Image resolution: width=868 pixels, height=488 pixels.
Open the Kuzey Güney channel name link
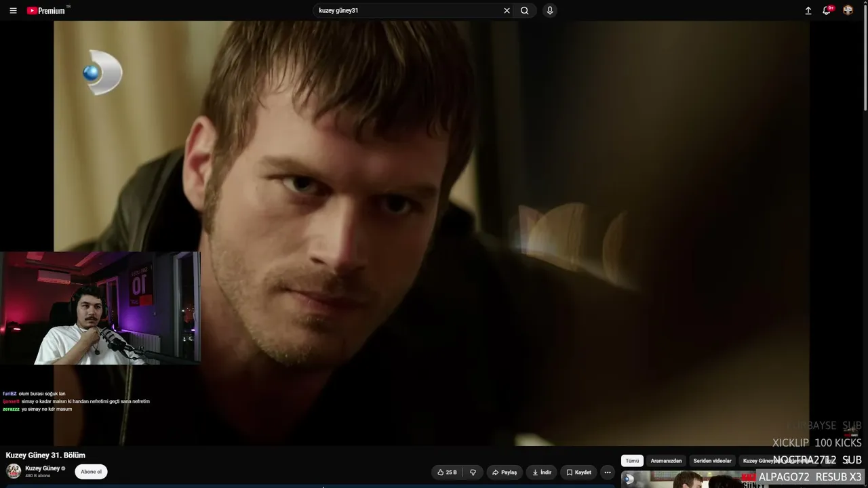(x=42, y=468)
